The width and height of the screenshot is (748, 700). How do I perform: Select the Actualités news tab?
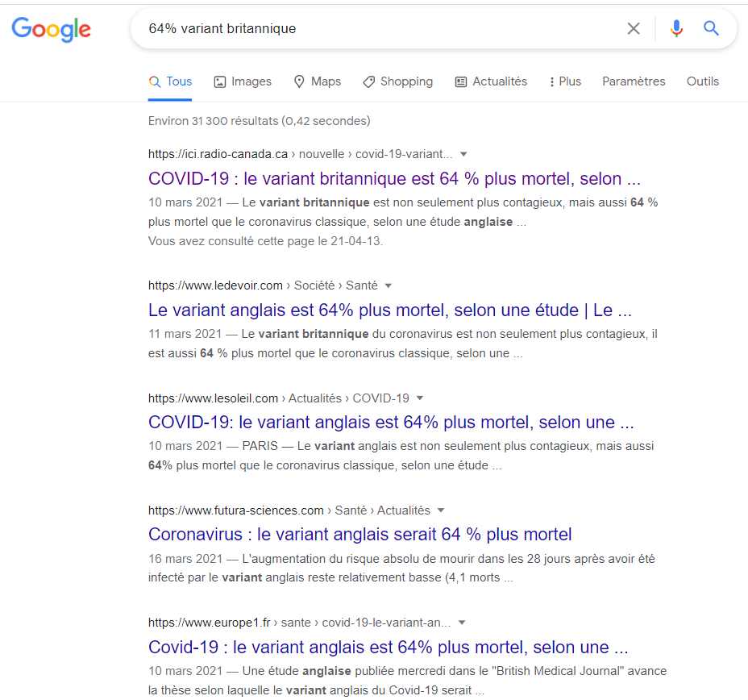click(x=491, y=81)
